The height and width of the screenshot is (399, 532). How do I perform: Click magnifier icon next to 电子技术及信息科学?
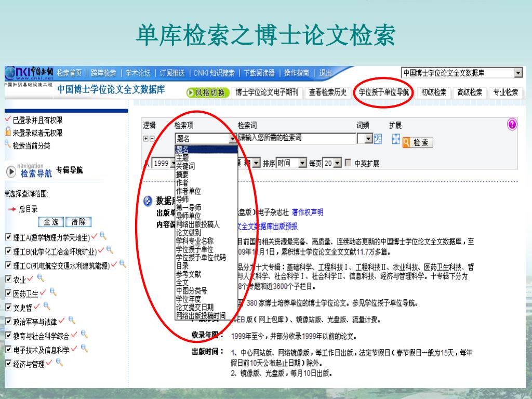[x=85, y=348]
